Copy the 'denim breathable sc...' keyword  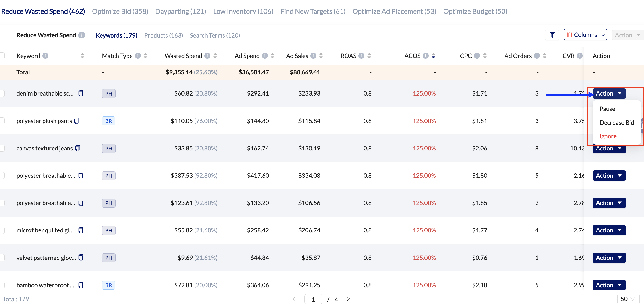[x=81, y=93]
